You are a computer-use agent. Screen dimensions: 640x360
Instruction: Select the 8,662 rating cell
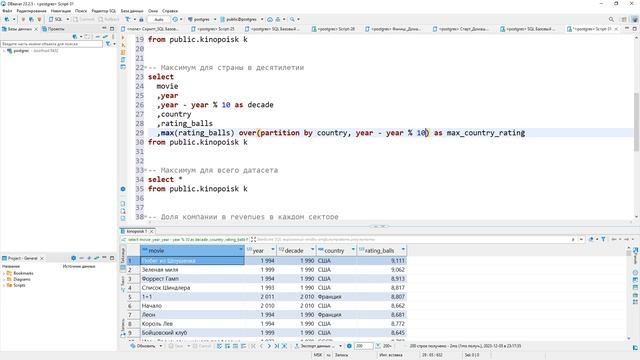382,306
